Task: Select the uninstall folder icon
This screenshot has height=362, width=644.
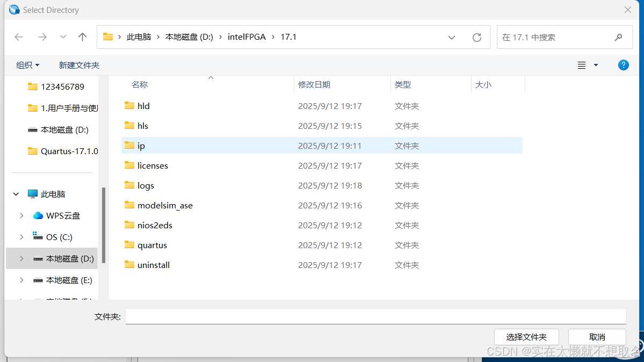Action: 129,265
